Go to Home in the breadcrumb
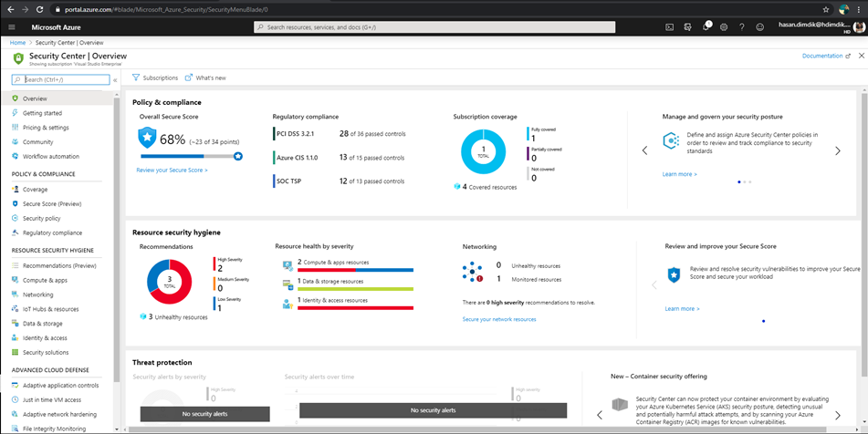The image size is (868, 434). [x=17, y=43]
